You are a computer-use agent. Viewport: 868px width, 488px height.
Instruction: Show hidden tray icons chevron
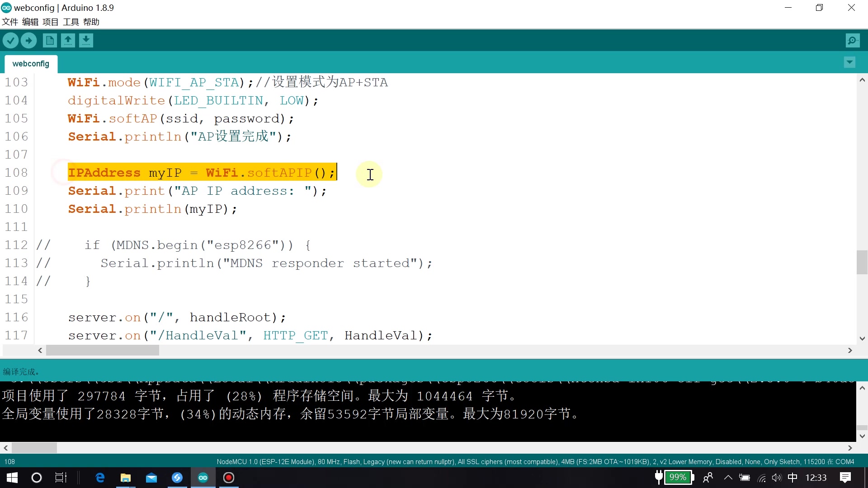coord(728,478)
